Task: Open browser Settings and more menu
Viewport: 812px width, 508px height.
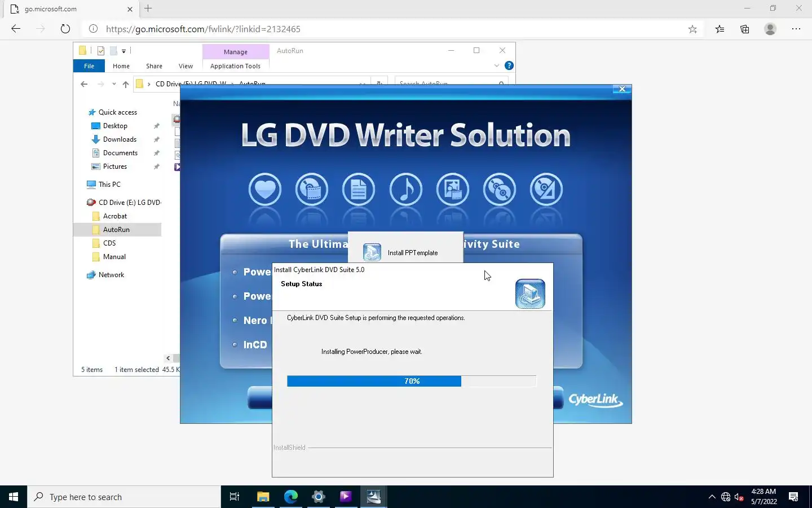Action: click(796, 29)
